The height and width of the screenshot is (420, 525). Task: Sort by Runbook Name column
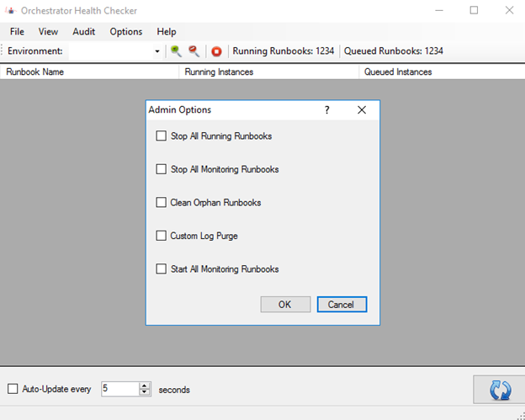coord(89,72)
